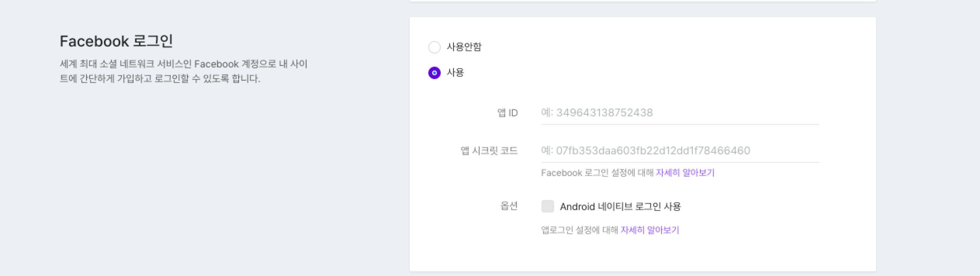Select the 사용 radio button
This screenshot has width=980, height=276.
point(434,73)
